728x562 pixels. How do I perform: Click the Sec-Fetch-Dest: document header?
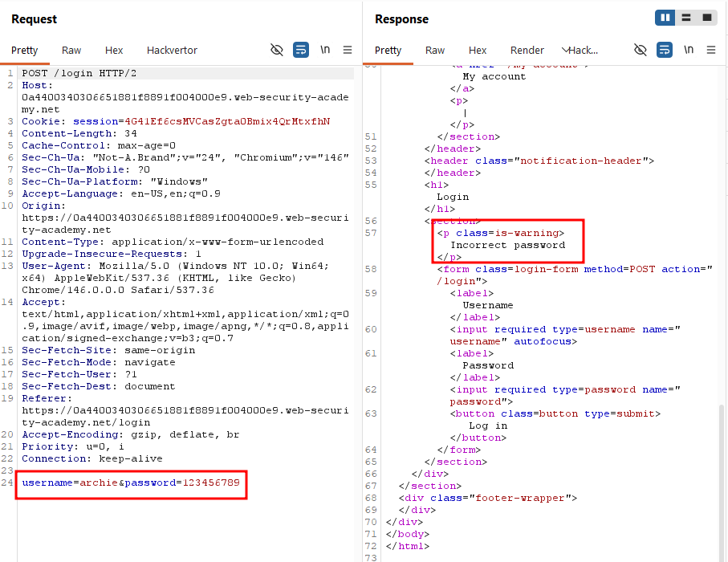(x=99, y=387)
